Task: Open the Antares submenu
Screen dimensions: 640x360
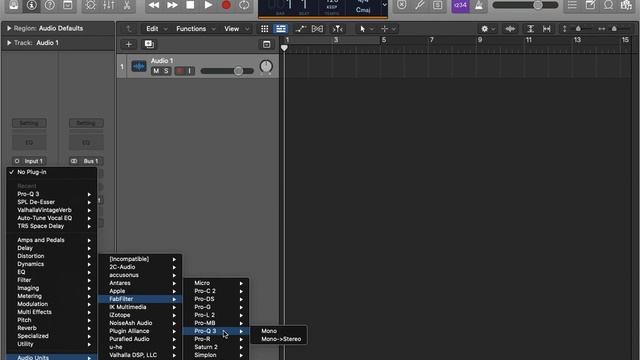Action: coord(140,283)
